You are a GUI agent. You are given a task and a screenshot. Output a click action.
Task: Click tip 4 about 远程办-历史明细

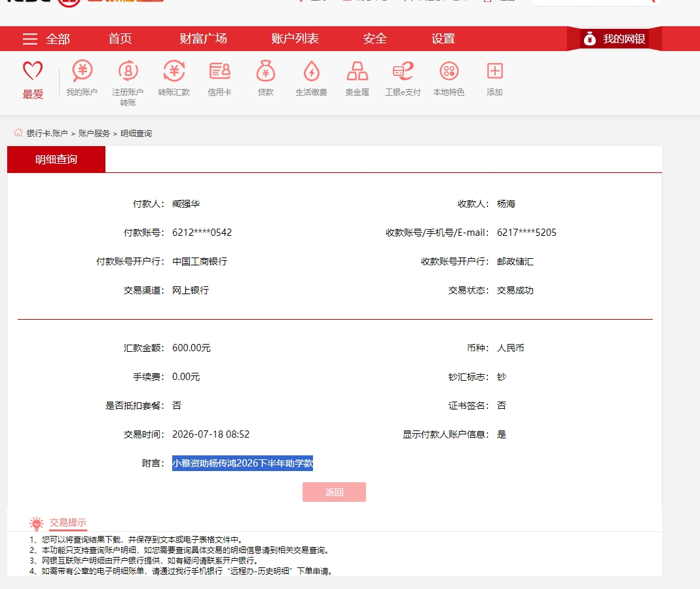pos(181,571)
